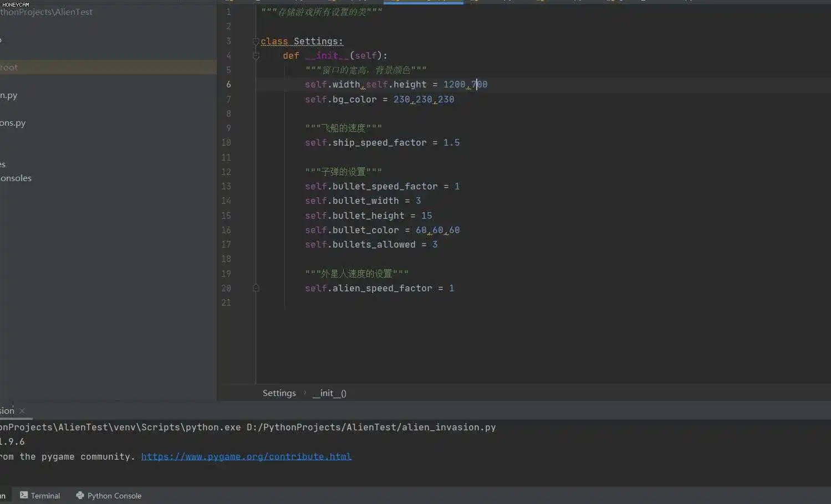Click 'the pygame community.' console text

[78, 457]
